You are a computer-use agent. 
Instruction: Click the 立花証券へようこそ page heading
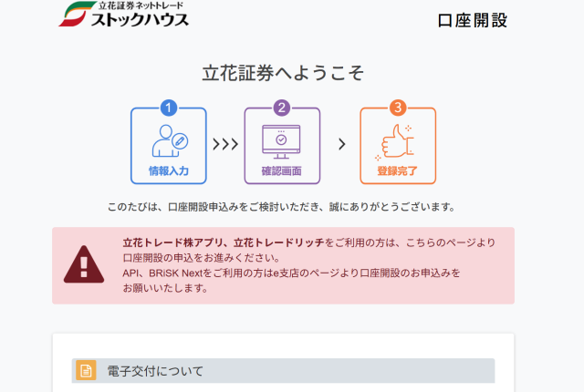point(283,73)
